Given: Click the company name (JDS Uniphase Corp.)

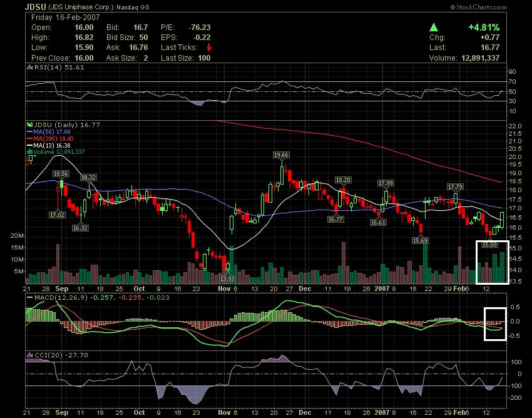Looking at the screenshot, I should coord(81,7).
